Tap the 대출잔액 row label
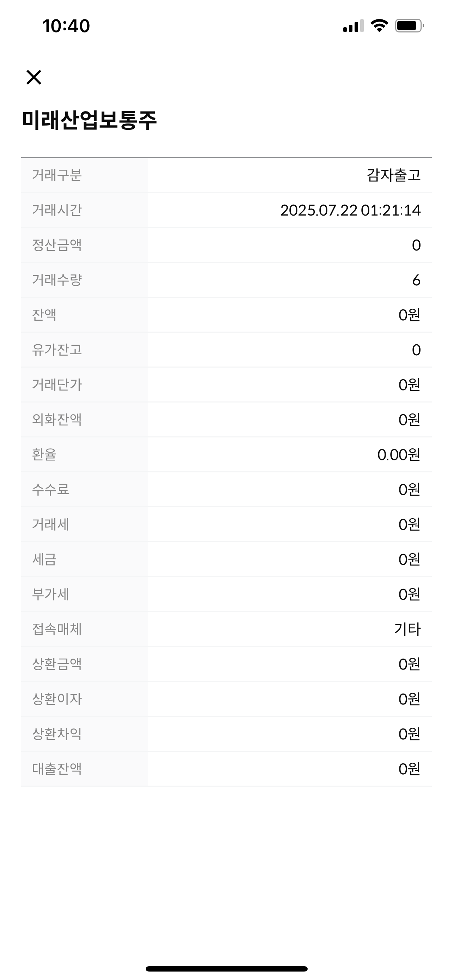The height and width of the screenshot is (980, 453). tap(57, 769)
